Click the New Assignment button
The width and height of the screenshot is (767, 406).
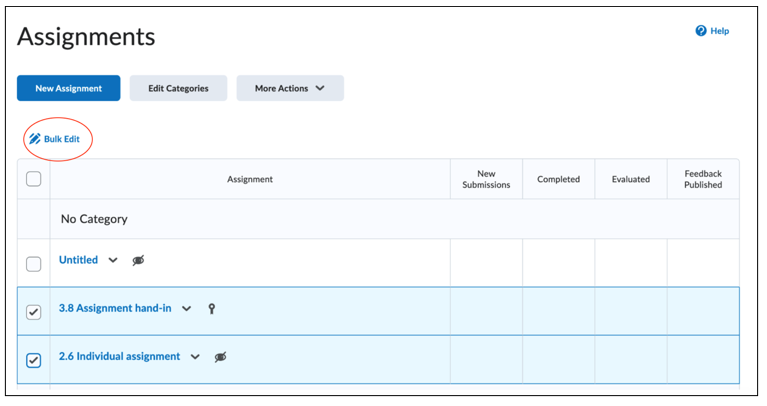point(68,88)
